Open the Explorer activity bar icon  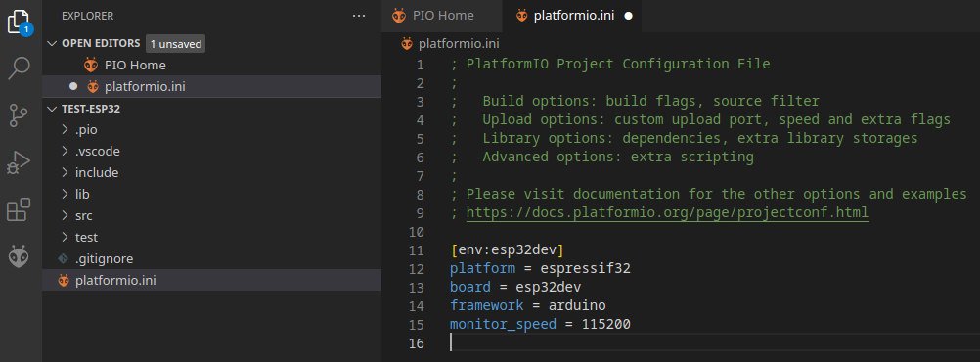[x=20, y=22]
